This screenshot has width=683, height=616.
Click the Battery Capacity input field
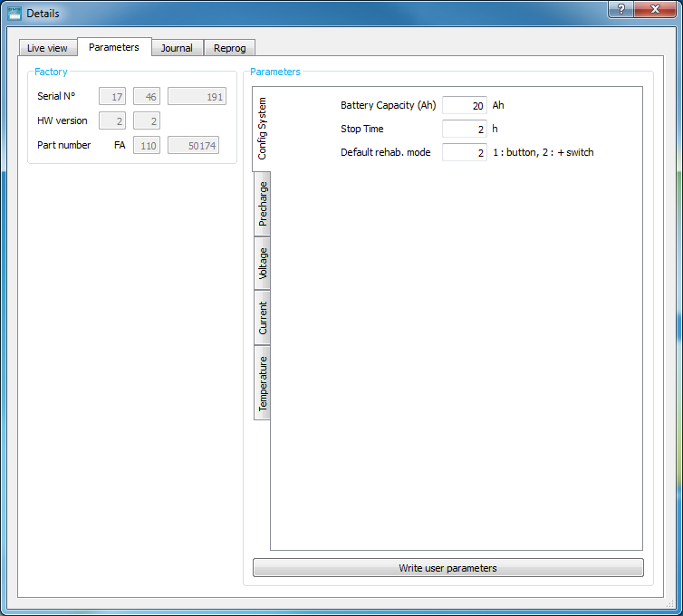[465, 105]
